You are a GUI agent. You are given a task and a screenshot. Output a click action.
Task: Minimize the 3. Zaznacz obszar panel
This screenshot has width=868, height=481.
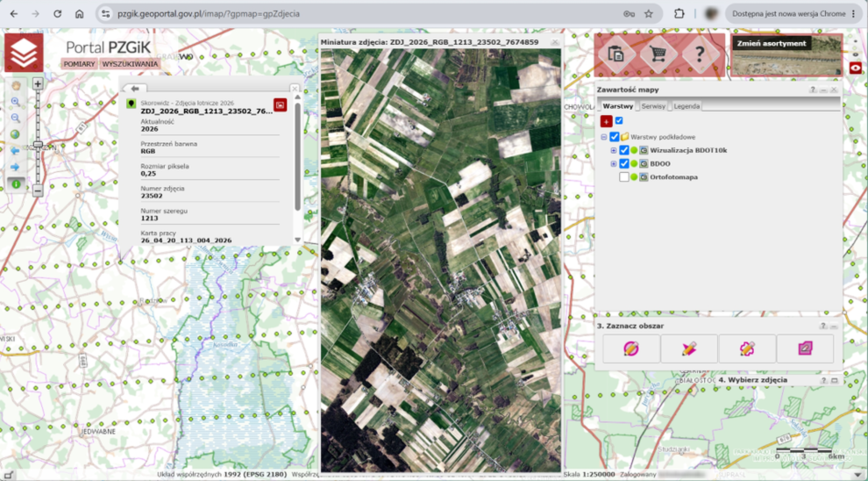(834, 326)
